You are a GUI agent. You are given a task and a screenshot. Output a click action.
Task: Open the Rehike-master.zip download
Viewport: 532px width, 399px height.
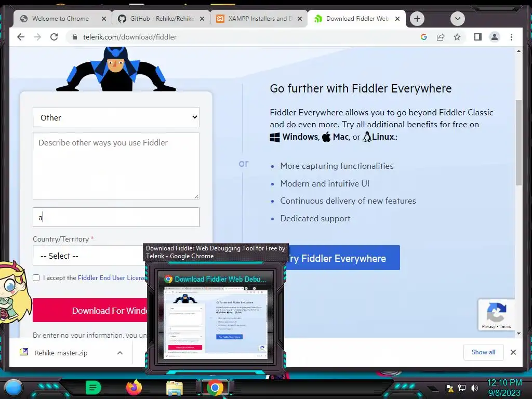point(61,353)
